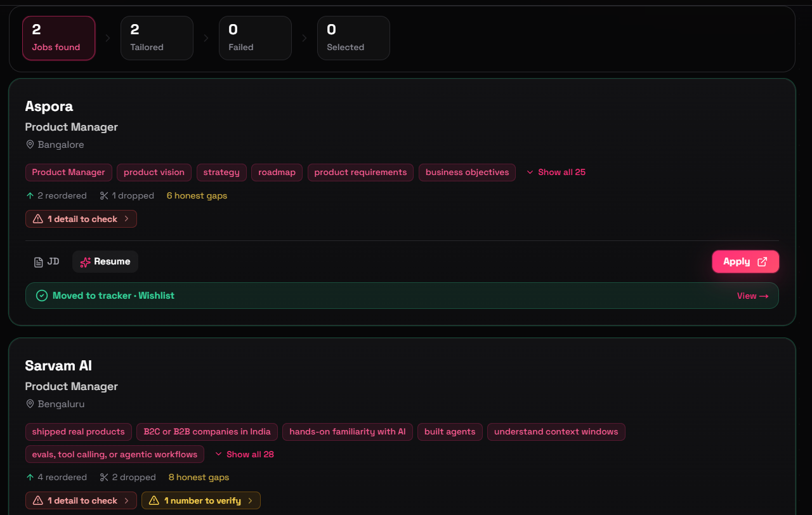This screenshot has height=515, width=812.
Task: Click the location pin icon beside Bengaluru
Action: coord(30,404)
